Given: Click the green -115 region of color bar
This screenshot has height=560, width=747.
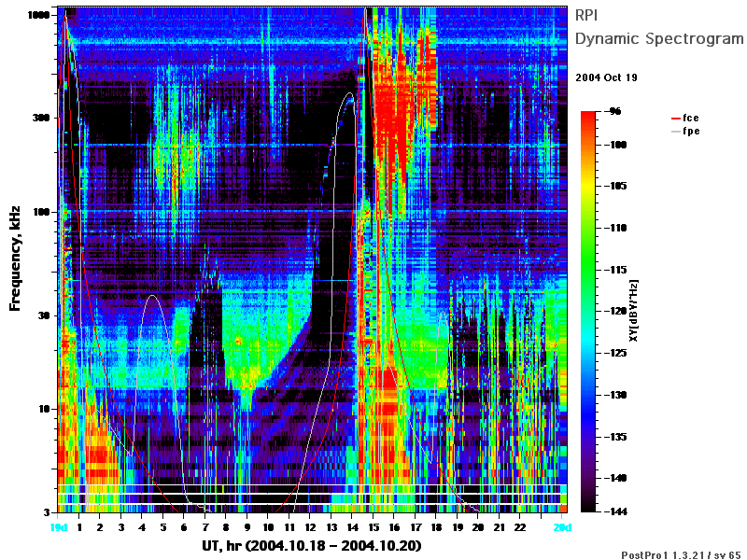Looking at the screenshot, I should tap(588, 270).
